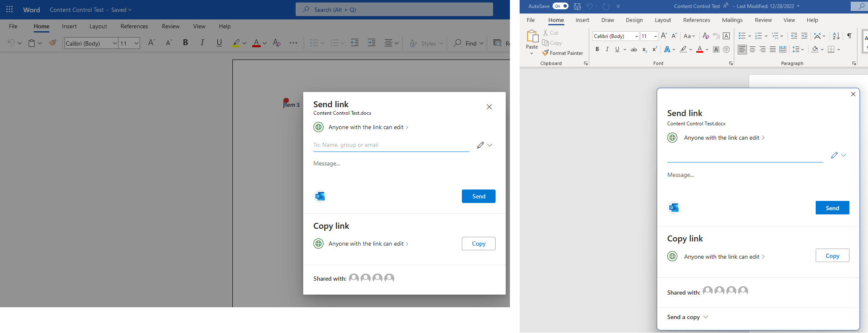This screenshot has height=333, width=868.
Task: Increase font size in Word web toolbar
Action: click(152, 43)
